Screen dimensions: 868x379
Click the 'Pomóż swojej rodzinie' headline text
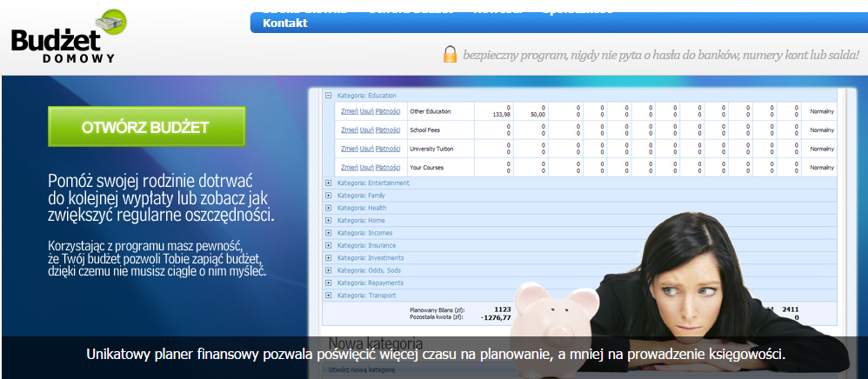point(161,198)
